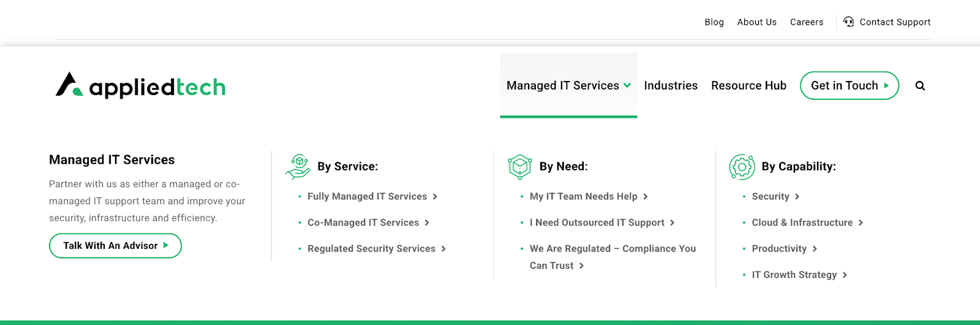Click chevron beside Productivity

click(815, 248)
